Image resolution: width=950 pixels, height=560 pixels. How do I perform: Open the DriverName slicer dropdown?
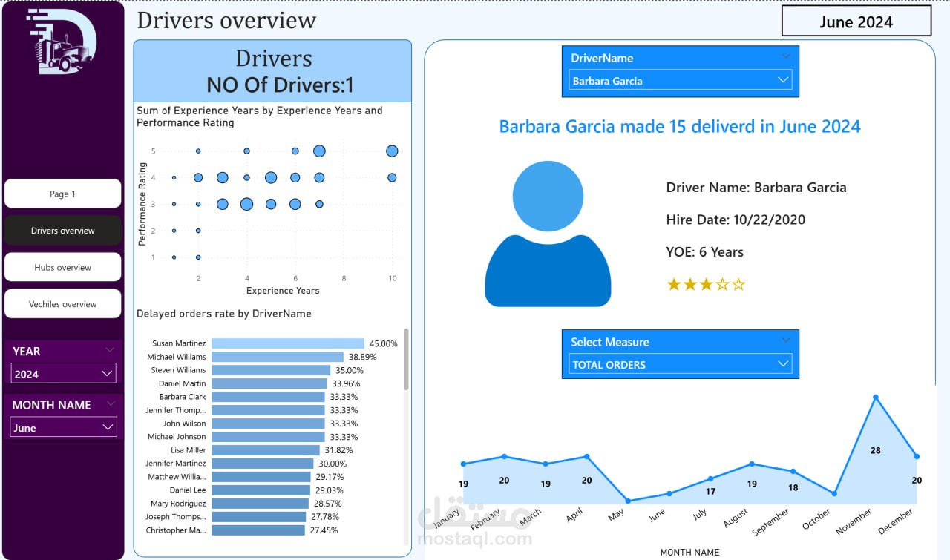[x=783, y=80]
